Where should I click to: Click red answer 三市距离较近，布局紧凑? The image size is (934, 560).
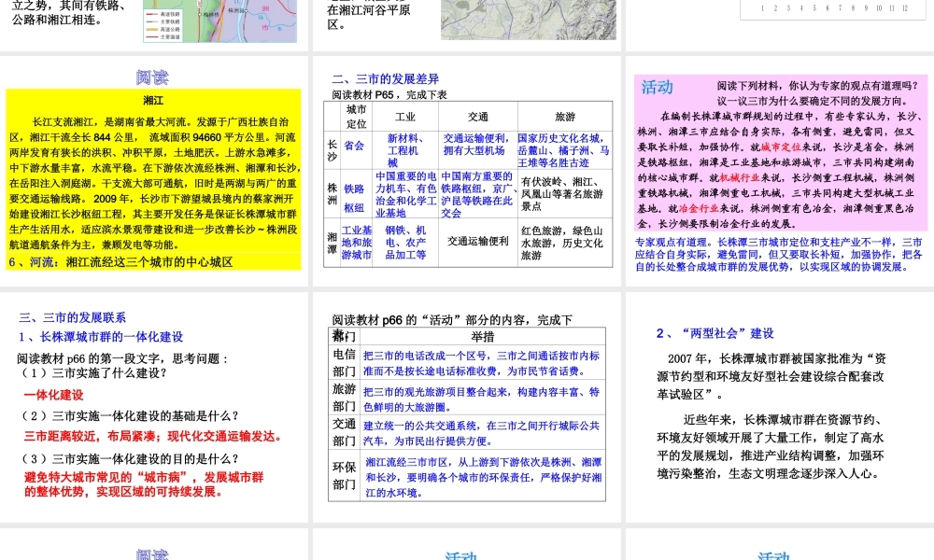click(92, 437)
